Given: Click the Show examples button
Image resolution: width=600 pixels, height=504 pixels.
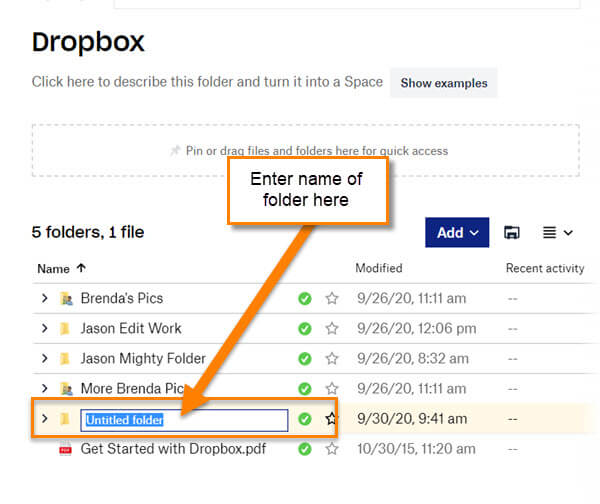Looking at the screenshot, I should [x=444, y=83].
